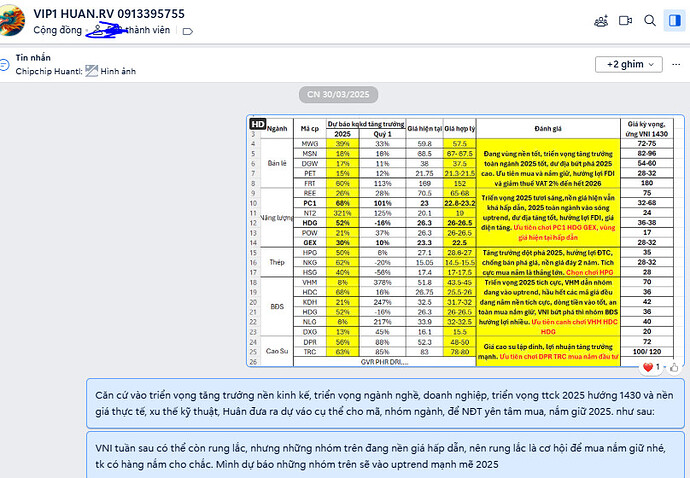Image resolution: width=690 pixels, height=478 pixels.
Task: Click the small image icon before 'Hình ảnh'
Action: [x=93, y=71]
